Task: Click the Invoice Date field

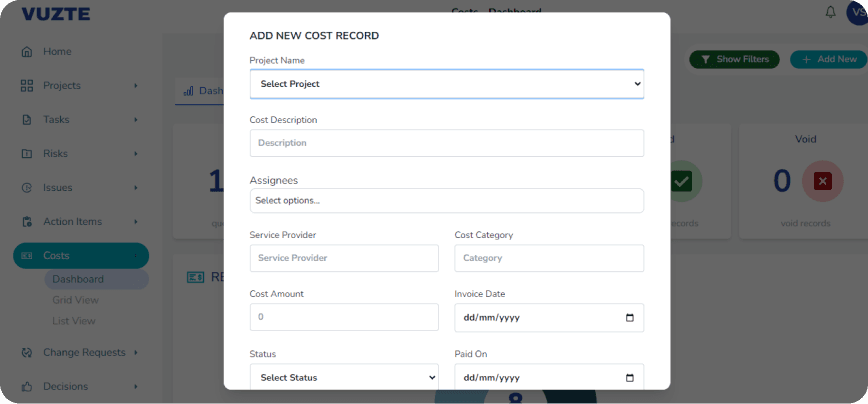Action: click(x=549, y=318)
